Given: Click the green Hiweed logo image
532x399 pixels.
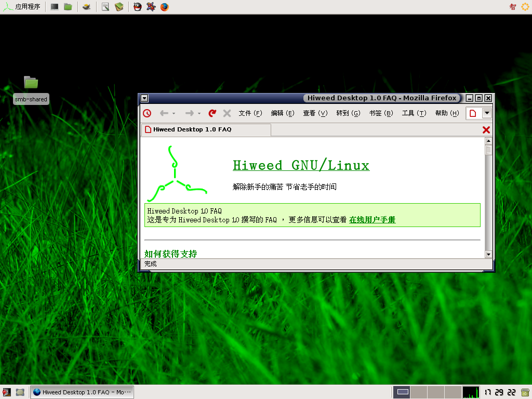Looking at the screenshot, I should tap(177, 174).
